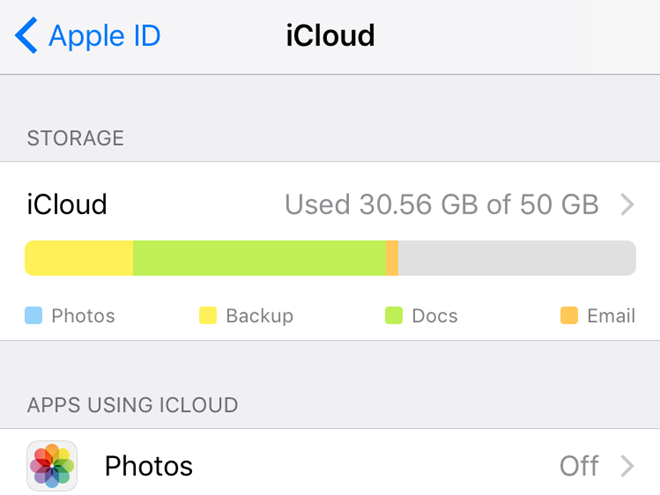660x495 pixels.
Task: Tap the Photos Off status text
Action: 578,466
